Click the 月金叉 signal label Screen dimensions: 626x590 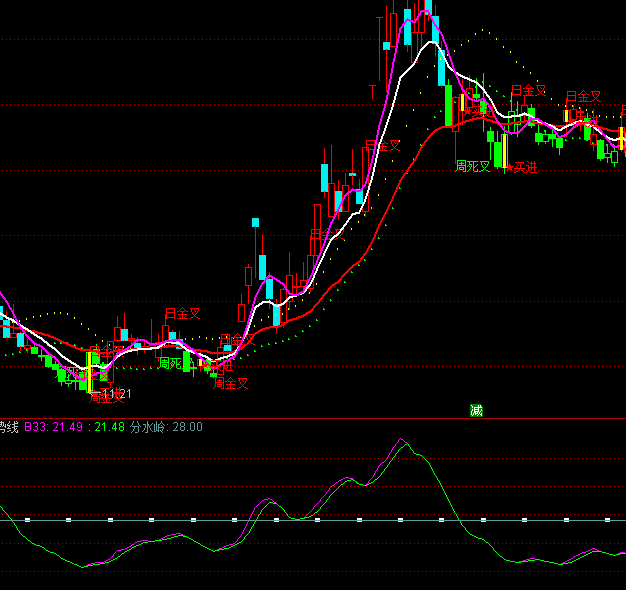pos(183,314)
